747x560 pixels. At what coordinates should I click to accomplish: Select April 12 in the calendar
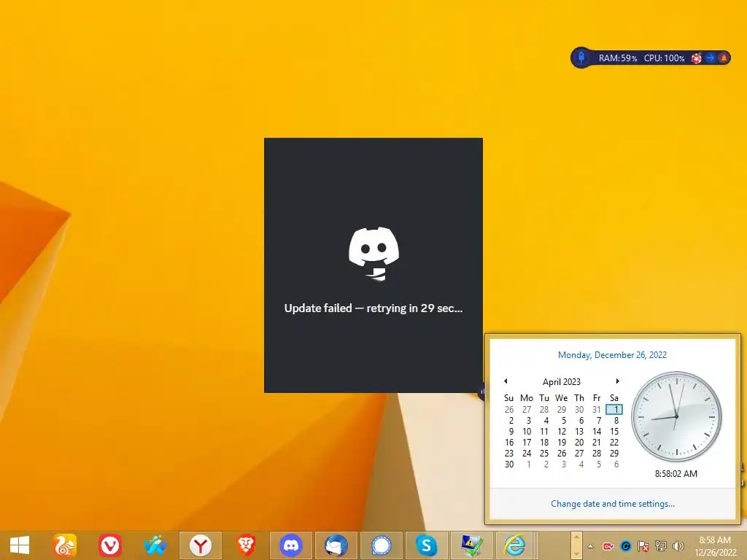coord(562,432)
